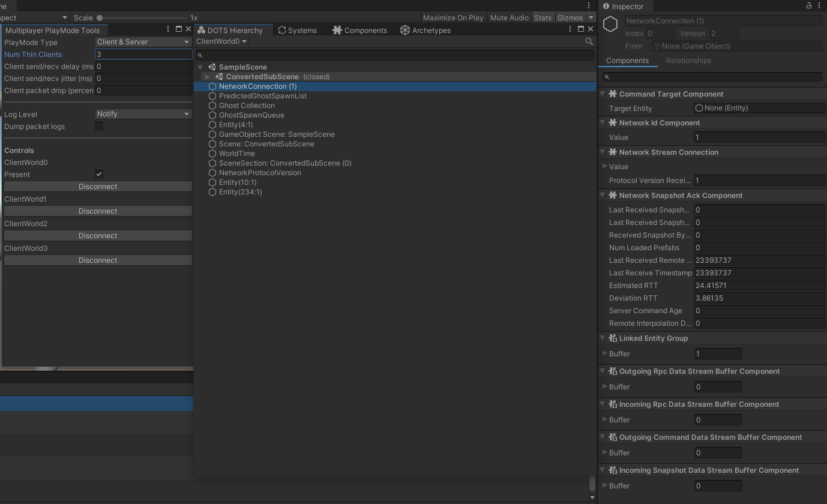Open Multiplayer PlayMode Tools kebab menu
The width and height of the screenshot is (827, 504).
pos(168,29)
